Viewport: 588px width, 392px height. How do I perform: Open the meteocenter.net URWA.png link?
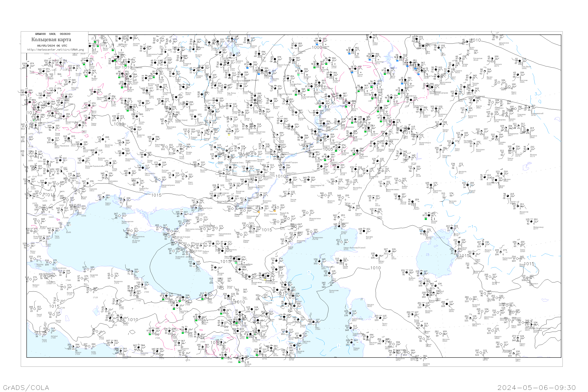point(55,50)
